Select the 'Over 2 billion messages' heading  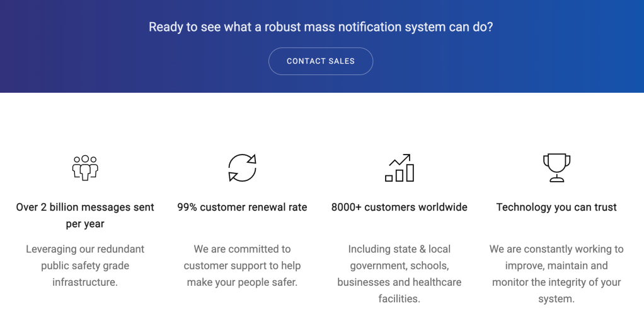(x=85, y=208)
